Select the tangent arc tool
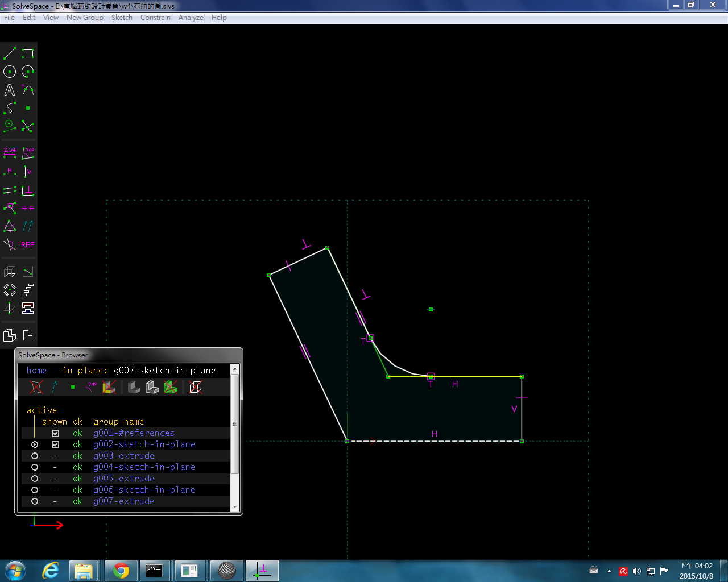728x582 pixels. pyautogui.click(x=28, y=90)
